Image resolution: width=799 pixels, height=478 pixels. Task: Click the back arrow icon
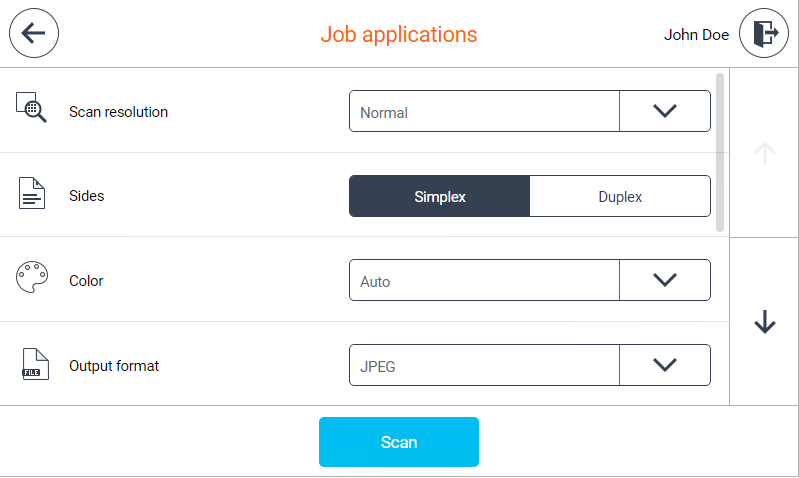(34, 33)
